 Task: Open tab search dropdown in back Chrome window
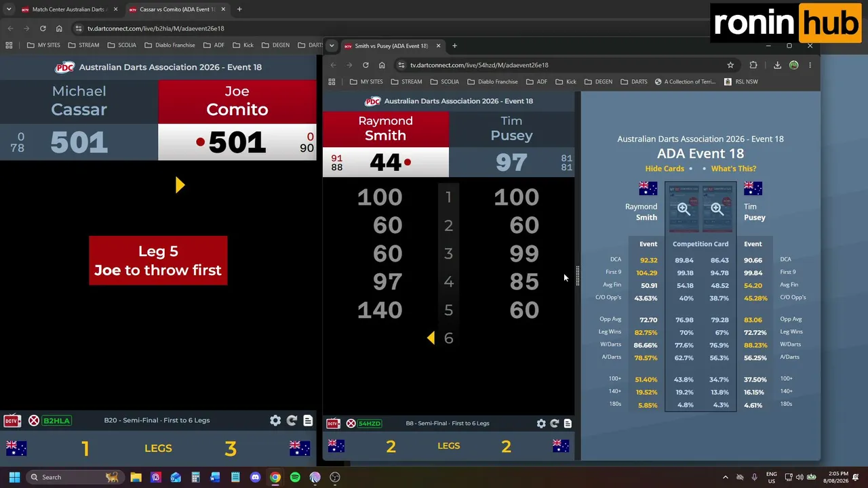tap(9, 9)
